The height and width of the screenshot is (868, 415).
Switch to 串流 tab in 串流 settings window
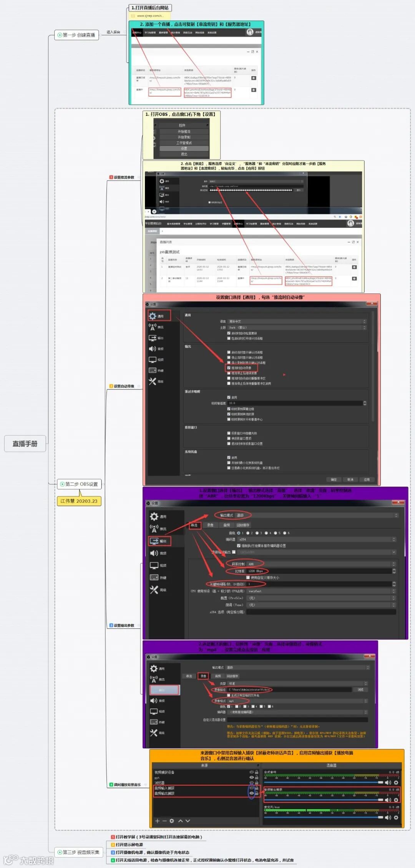[x=194, y=525]
